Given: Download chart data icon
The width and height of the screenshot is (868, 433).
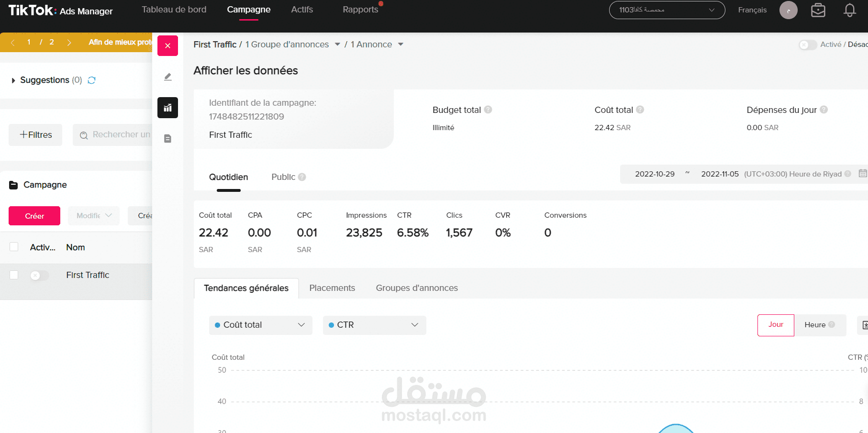Looking at the screenshot, I should pyautogui.click(x=865, y=325).
